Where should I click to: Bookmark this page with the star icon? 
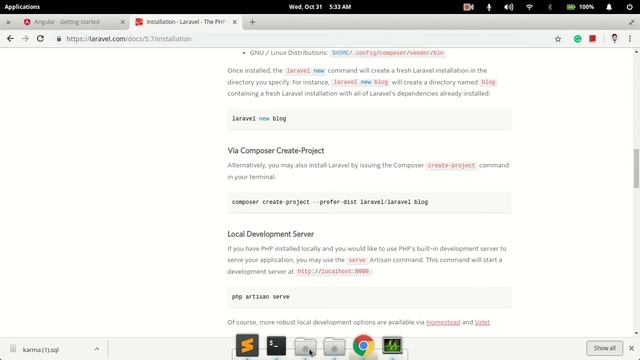(558, 39)
